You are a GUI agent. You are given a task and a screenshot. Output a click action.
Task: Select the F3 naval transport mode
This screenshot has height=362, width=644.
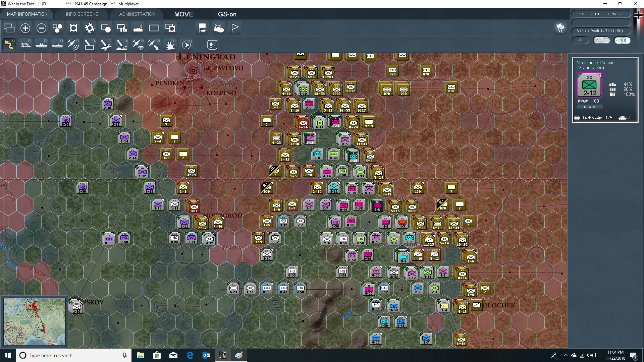pyautogui.click(x=41, y=45)
